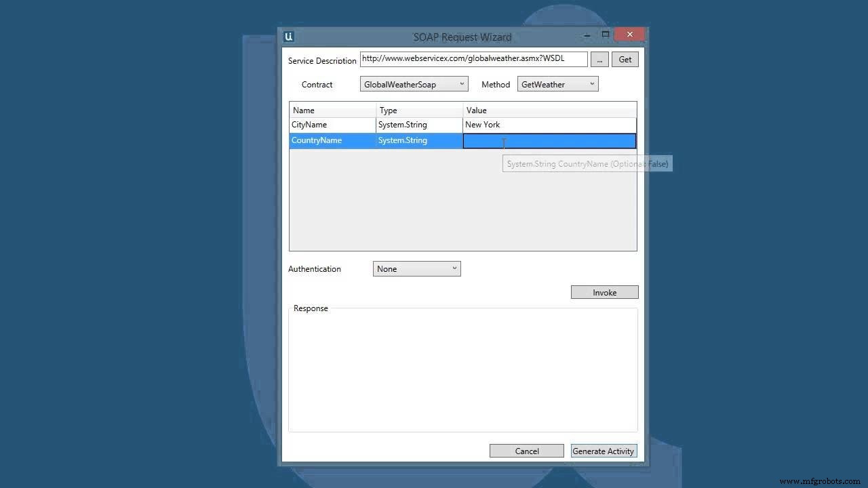Minimize the SOAP Request Wizard window
Image resolution: width=868 pixels, height=488 pixels.
[586, 35]
